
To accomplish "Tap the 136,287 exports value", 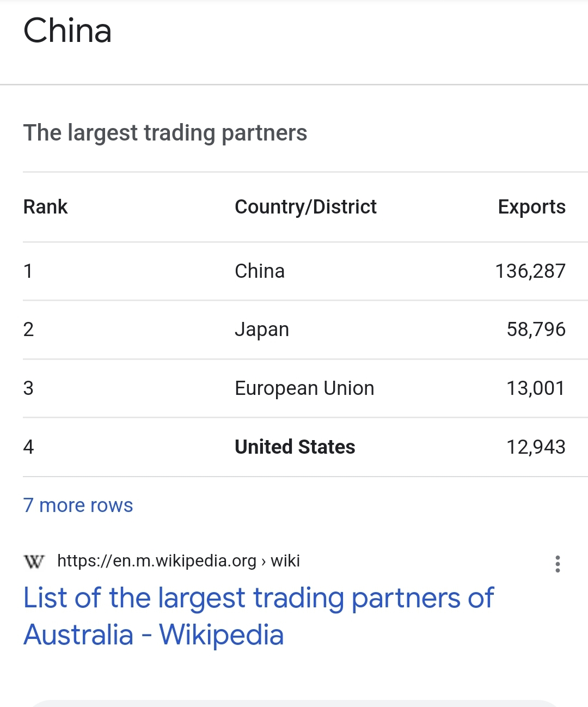I will pos(530,271).
